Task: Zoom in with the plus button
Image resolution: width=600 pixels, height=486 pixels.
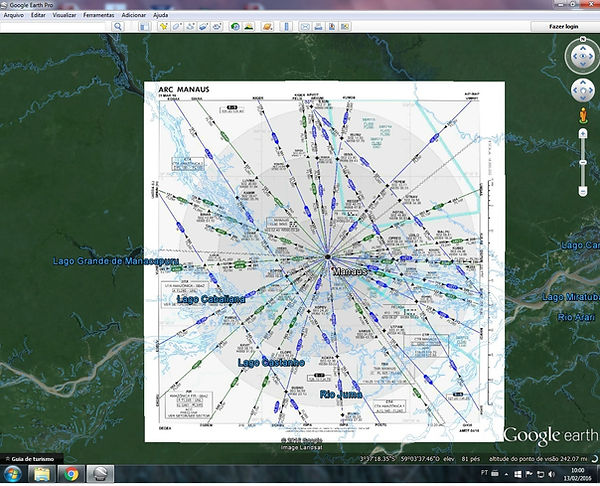Action: (583, 134)
